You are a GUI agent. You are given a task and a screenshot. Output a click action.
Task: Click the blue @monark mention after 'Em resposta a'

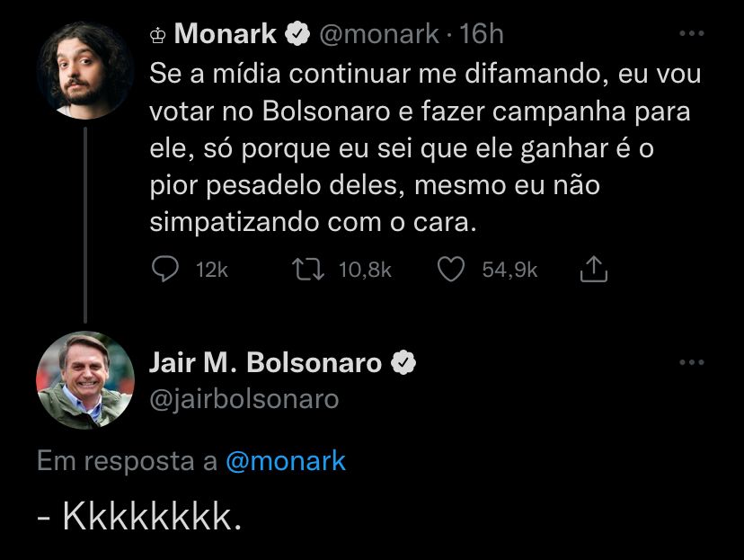click(286, 460)
